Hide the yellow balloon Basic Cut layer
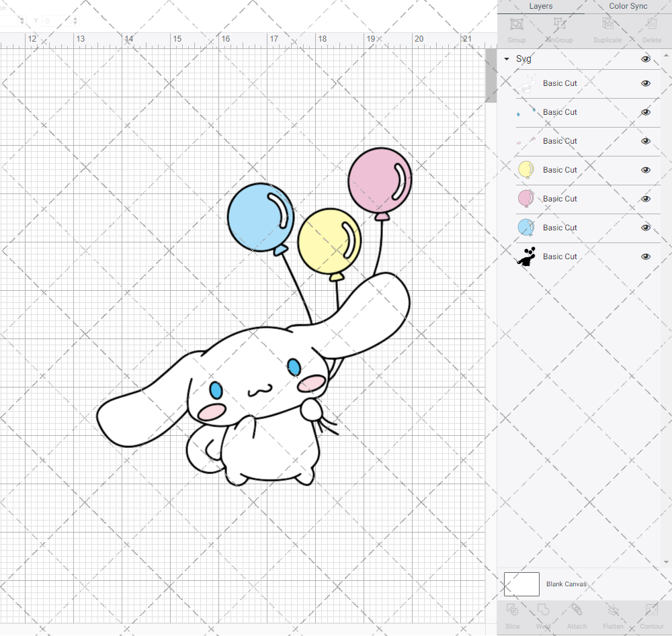 [x=645, y=170]
